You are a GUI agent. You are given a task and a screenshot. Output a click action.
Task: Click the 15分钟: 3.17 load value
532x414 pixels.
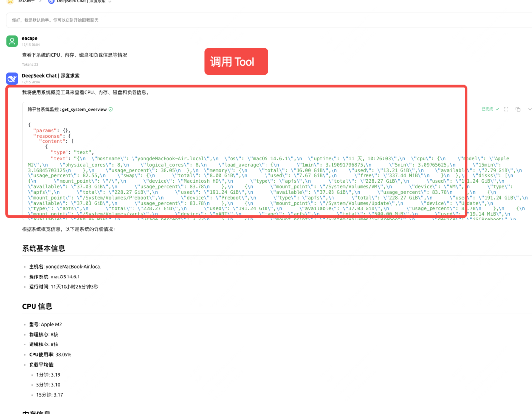coord(50,395)
